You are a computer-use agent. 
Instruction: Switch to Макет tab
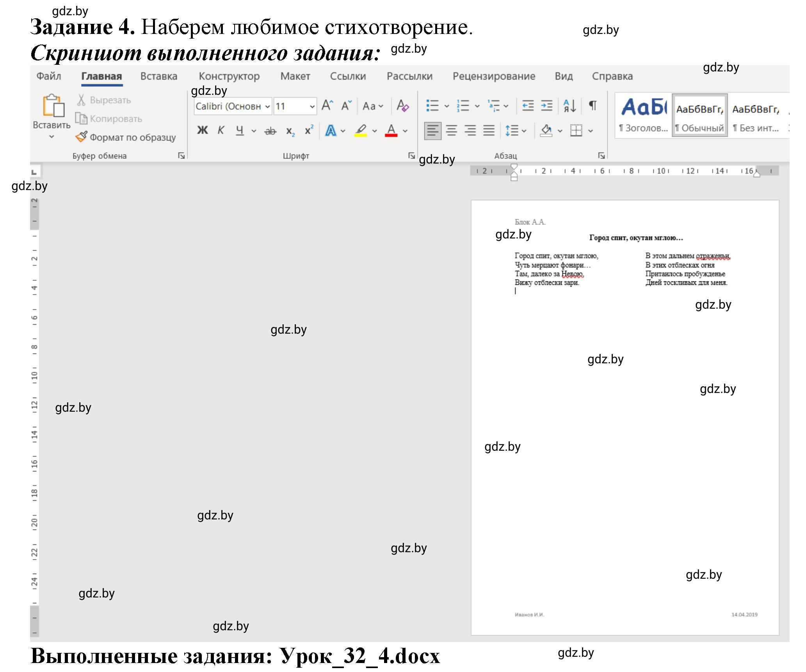295,76
